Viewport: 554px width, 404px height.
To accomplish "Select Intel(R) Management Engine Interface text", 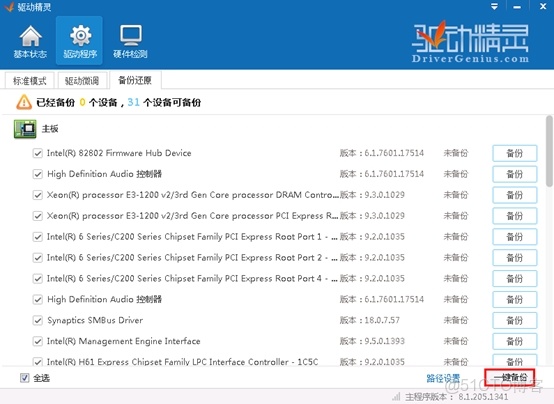I will (123, 341).
